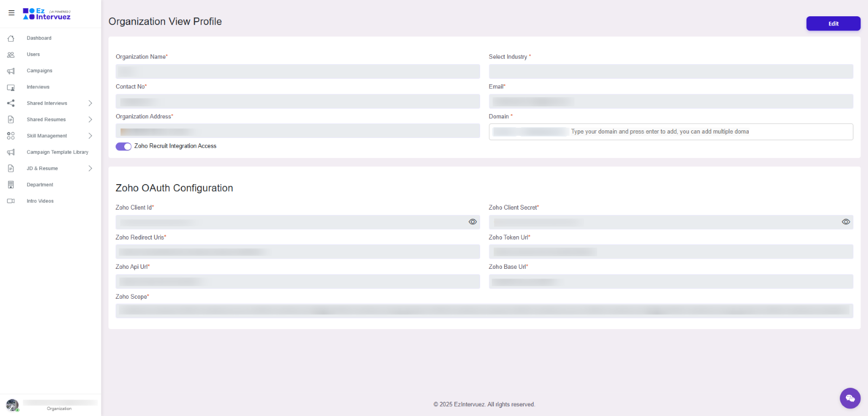Open Campaign Template Library menu item
This screenshot has width=868, height=416.
click(57, 153)
